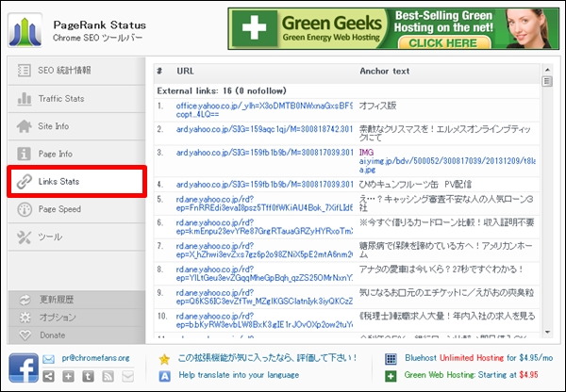The image size is (566, 392).
Task: Click the Page Speed gauge icon
Action: point(25,209)
